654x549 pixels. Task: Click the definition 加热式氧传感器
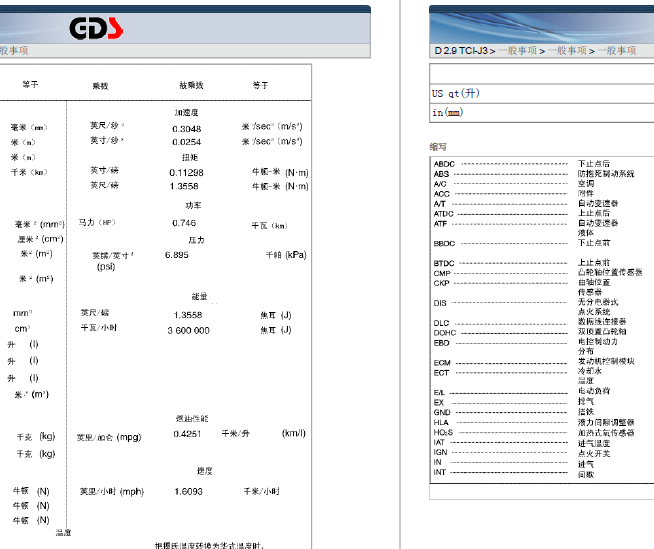pos(606,433)
